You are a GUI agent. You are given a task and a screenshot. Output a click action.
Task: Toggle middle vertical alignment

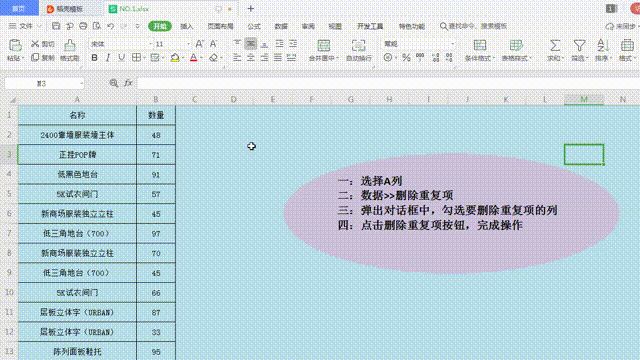251,43
